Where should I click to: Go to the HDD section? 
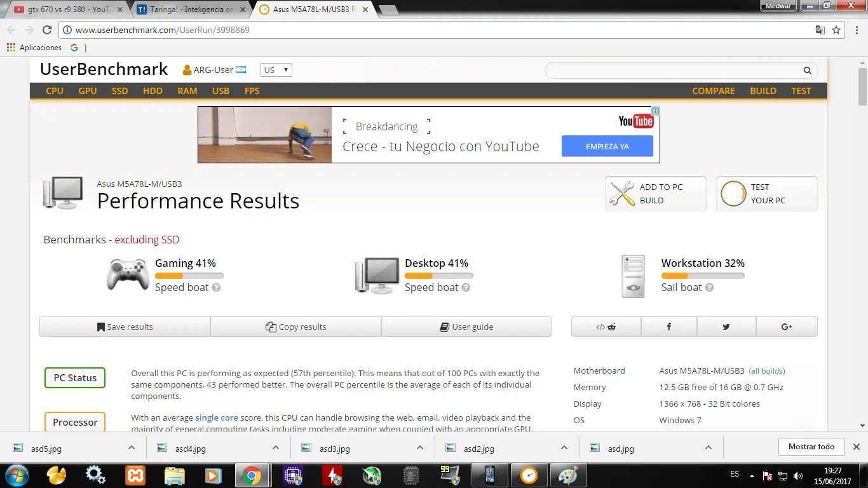point(153,91)
